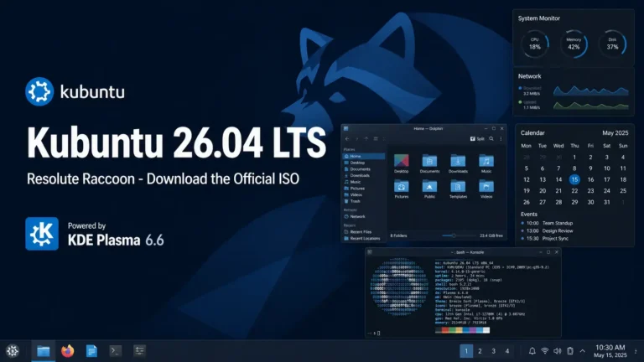
Task: Open the Kubuntu application launcher in the taskbar
Action: [13, 351]
